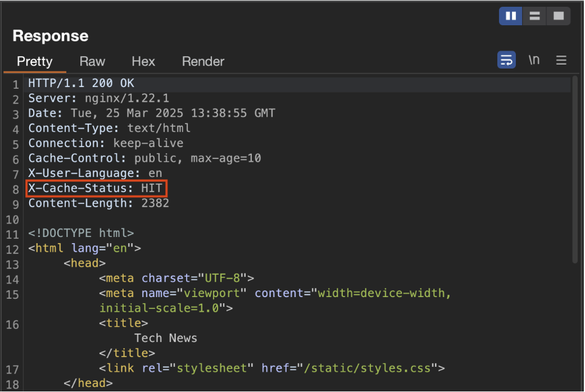The width and height of the screenshot is (585, 392).
Task: Click the Response panel heading
Action: point(50,36)
